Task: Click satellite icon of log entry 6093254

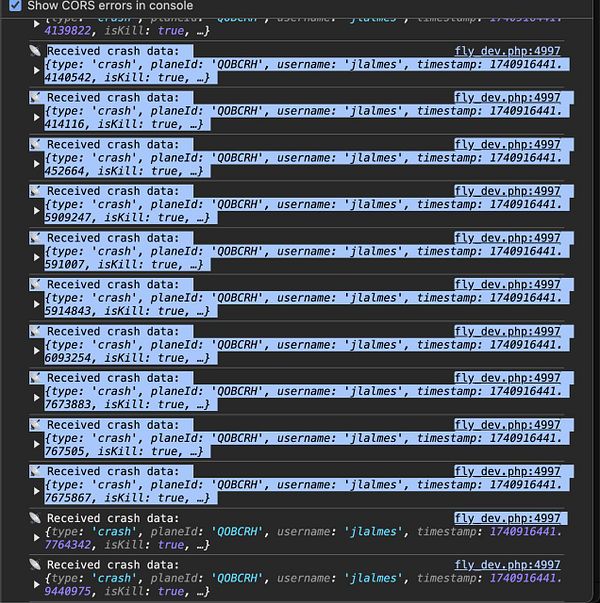Action: 35,331
